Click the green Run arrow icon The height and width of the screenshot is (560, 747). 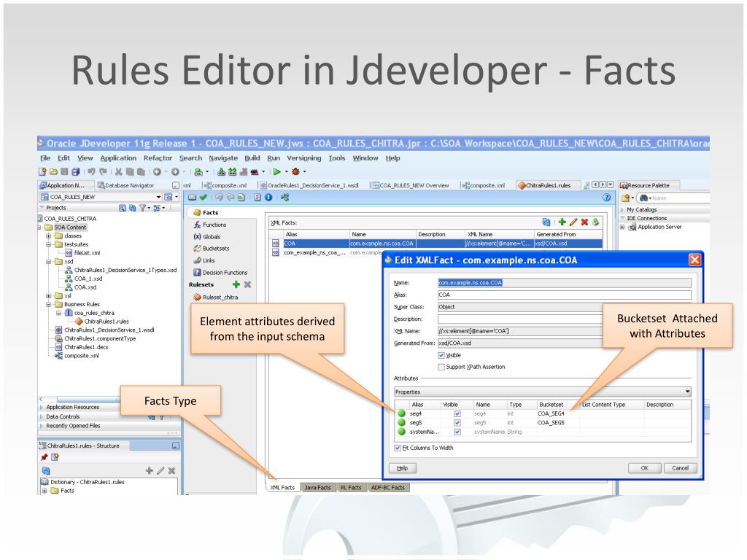point(276,172)
